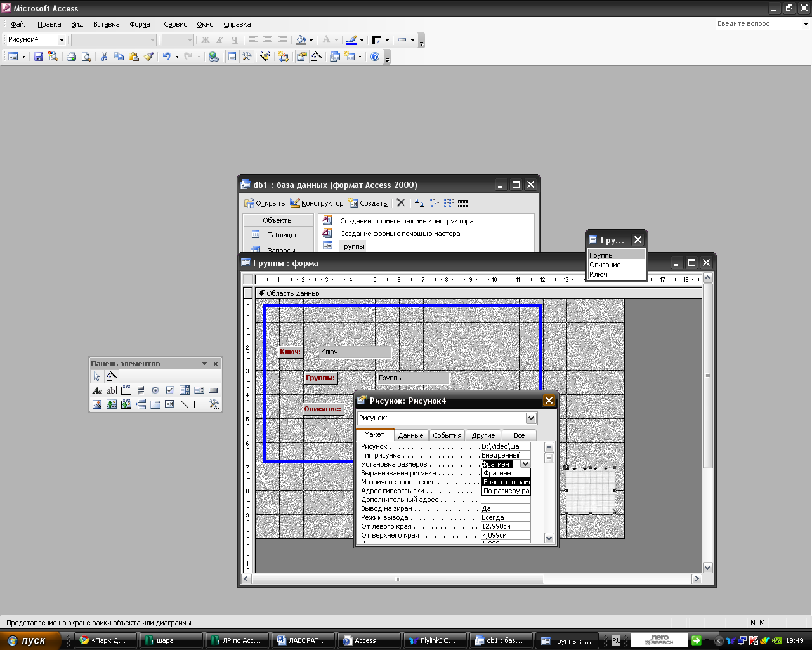Choose the Line drawing tool
This screenshot has width=812, height=650.
pyautogui.click(x=185, y=404)
